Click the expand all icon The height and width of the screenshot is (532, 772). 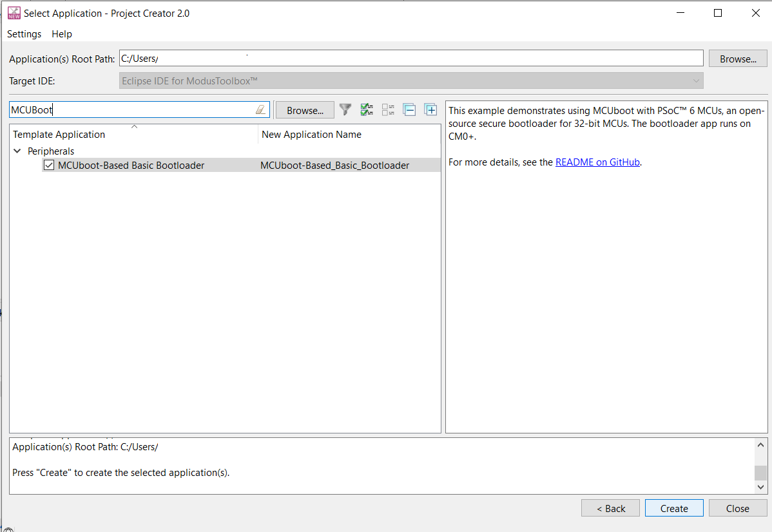[x=431, y=109]
